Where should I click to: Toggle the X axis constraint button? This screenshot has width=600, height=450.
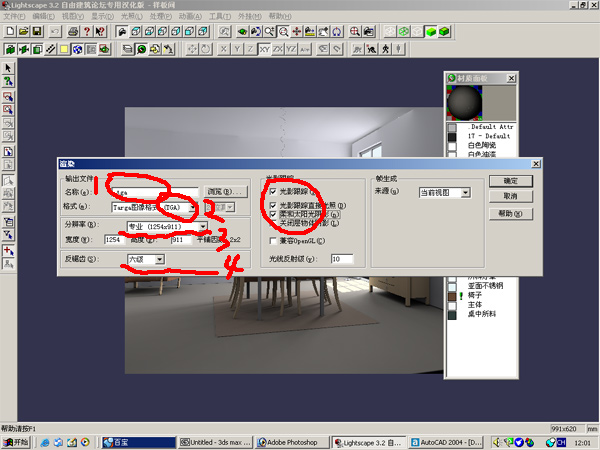224,50
